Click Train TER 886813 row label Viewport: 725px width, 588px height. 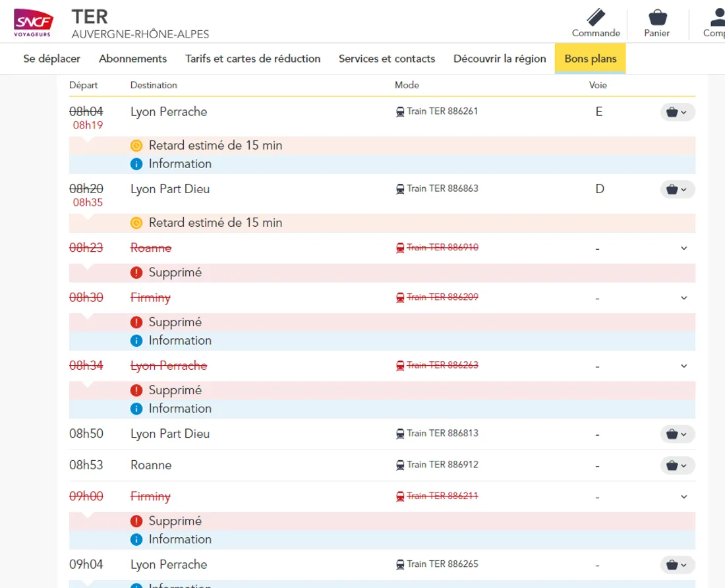tap(442, 433)
